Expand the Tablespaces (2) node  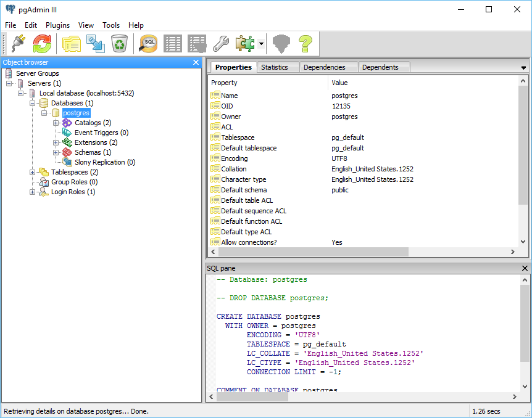(x=32, y=172)
